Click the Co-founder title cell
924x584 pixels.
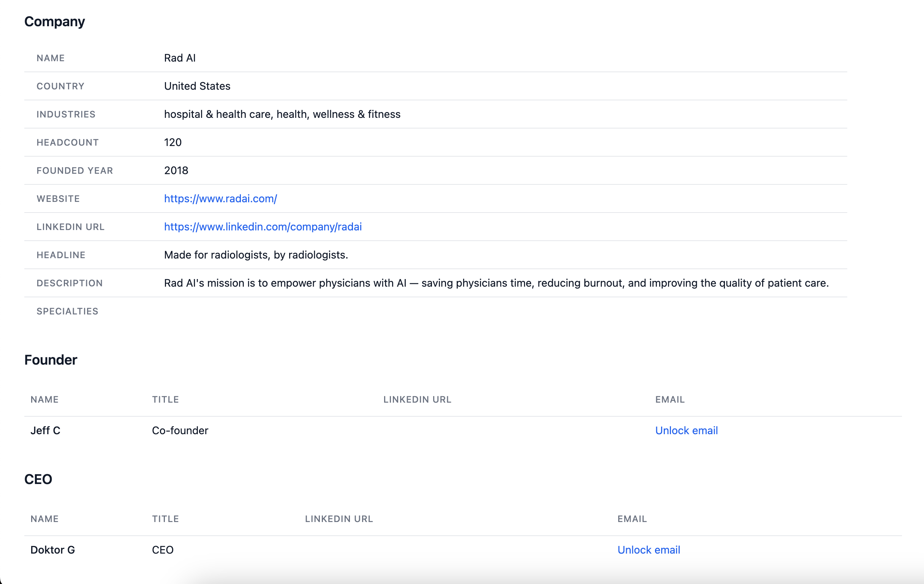[x=180, y=430]
